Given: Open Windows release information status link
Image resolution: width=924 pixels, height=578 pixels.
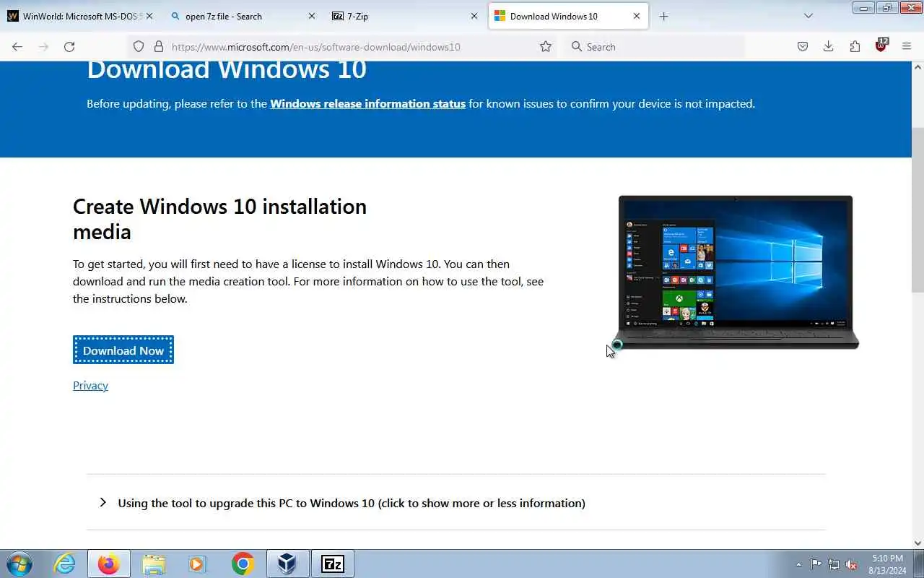Looking at the screenshot, I should pyautogui.click(x=367, y=103).
